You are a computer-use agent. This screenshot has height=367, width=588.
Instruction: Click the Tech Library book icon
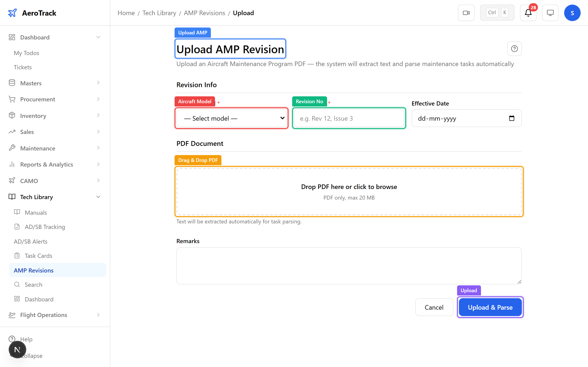(12, 197)
